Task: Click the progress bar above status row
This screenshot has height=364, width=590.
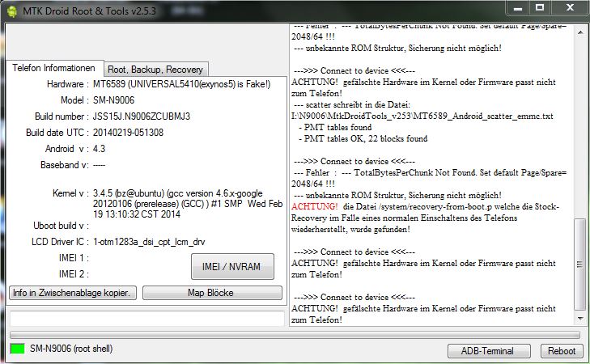Action: [295, 335]
